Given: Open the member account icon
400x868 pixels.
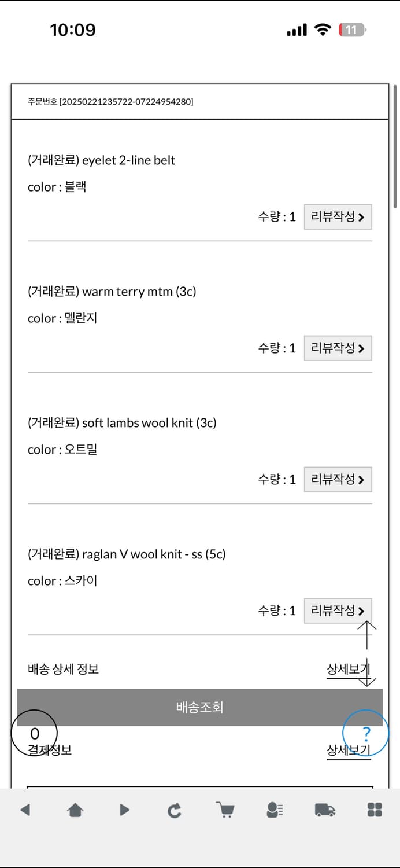Looking at the screenshot, I should pos(275,810).
